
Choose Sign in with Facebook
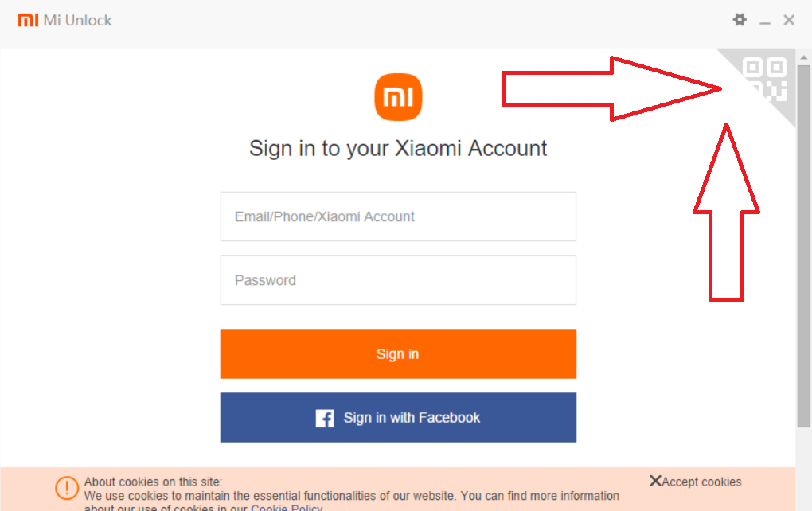(398, 418)
